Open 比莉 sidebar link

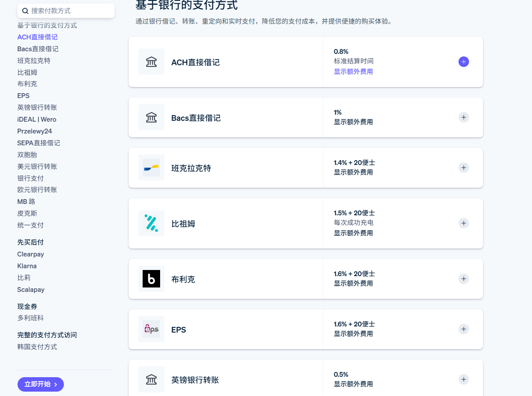pos(24,278)
